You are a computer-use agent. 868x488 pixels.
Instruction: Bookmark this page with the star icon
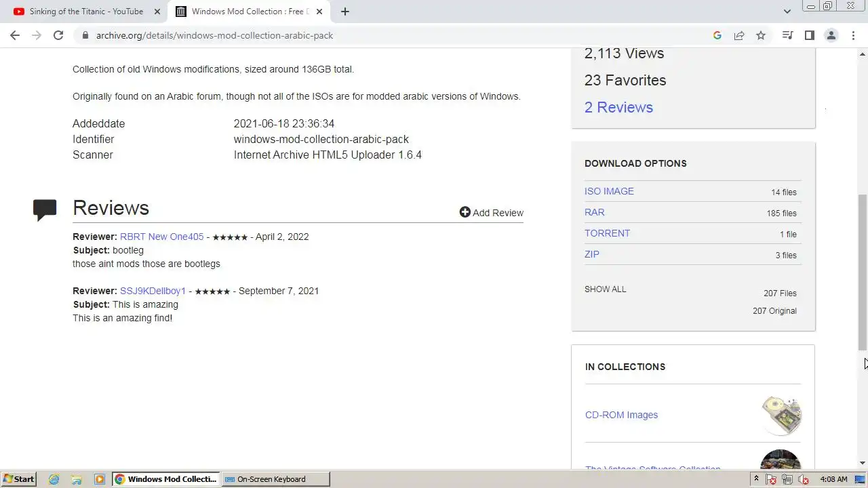tap(761, 35)
